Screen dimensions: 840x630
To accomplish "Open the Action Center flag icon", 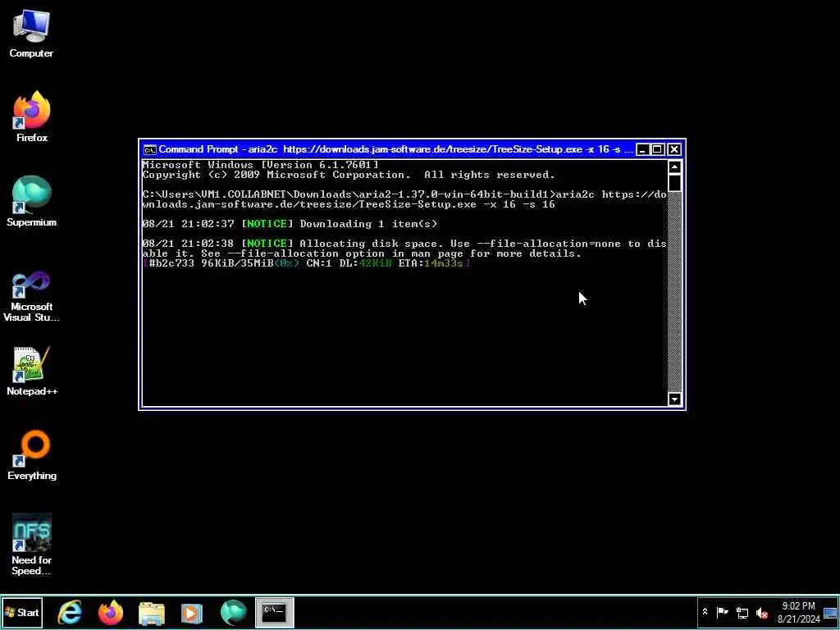I will coord(722,612).
